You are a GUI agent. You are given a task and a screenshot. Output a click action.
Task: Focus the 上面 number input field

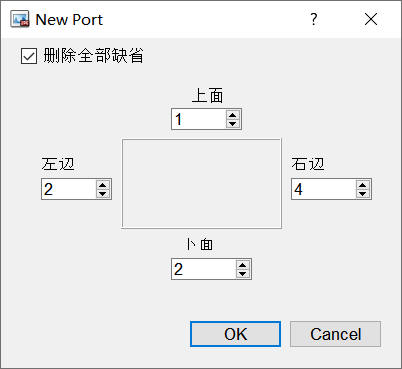click(199, 119)
